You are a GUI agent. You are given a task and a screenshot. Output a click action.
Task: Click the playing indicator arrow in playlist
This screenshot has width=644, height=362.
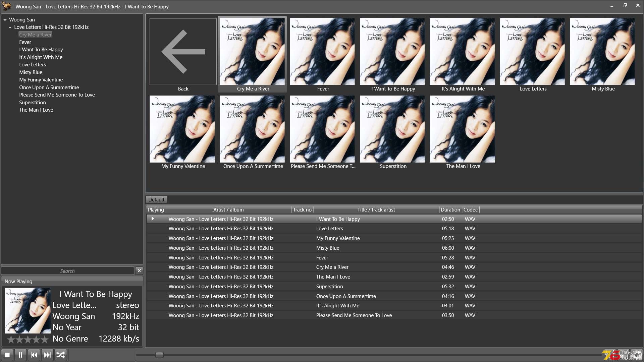(153, 219)
